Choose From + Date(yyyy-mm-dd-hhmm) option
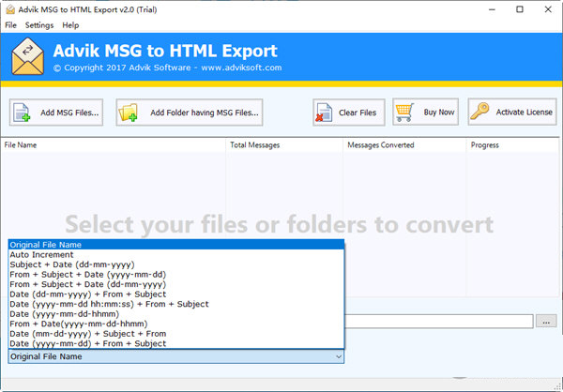 point(176,324)
